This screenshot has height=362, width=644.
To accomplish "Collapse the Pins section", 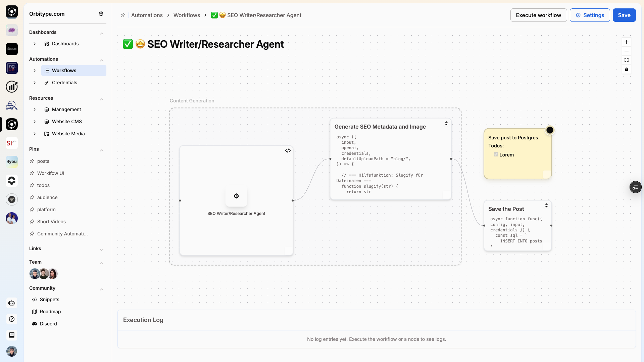I will pyautogui.click(x=102, y=150).
